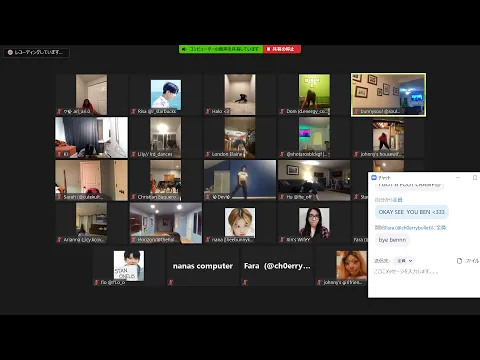Select the 'Fara (@ch0erry...' name tile
Image resolution: width=480 pixels, height=360 pixels.
tap(277, 266)
